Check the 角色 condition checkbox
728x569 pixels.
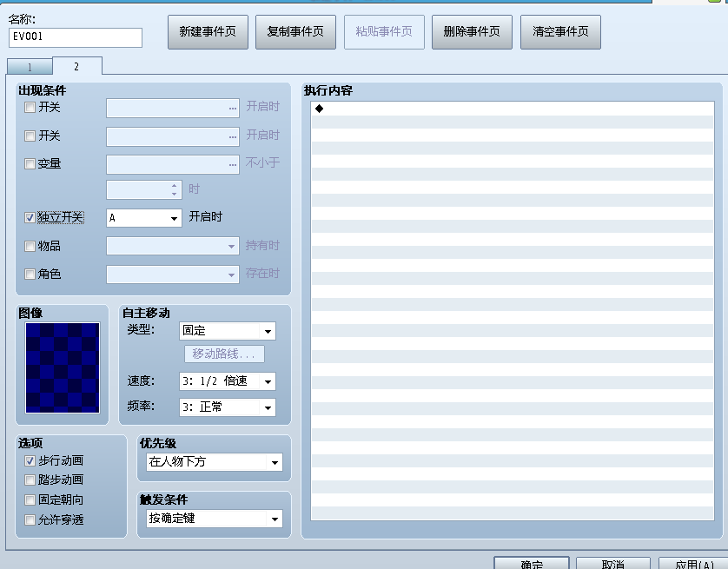pyautogui.click(x=30, y=275)
